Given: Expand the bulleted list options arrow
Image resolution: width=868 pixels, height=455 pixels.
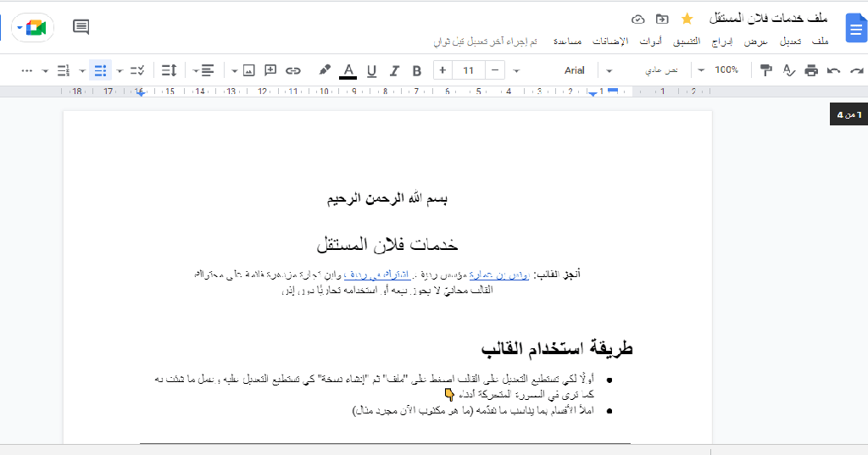Looking at the screenshot, I should [82, 71].
